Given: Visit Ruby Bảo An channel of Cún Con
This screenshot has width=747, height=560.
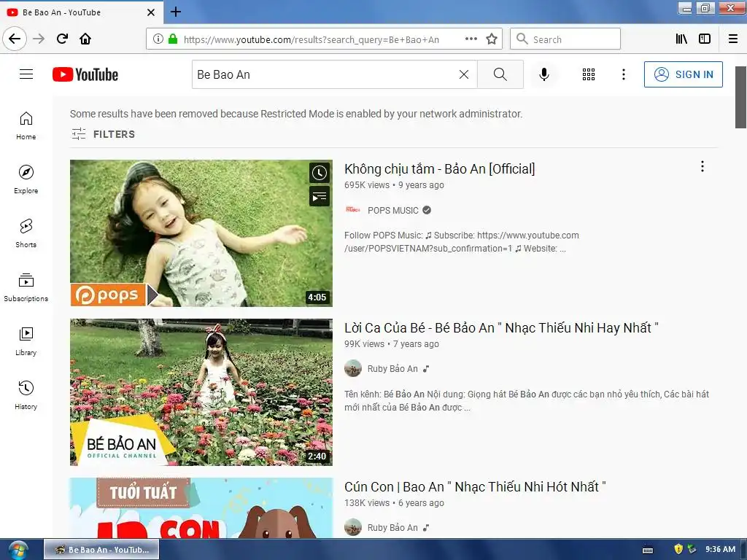Looking at the screenshot, I should tap(392, 528).
